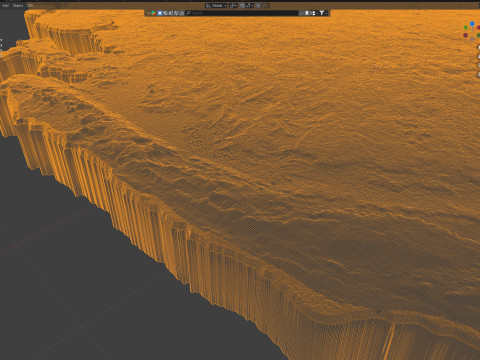This screenshot has width=480, height=360.
Task: Select the blue highlighted mode icon
Action: (x=160, y=13)
